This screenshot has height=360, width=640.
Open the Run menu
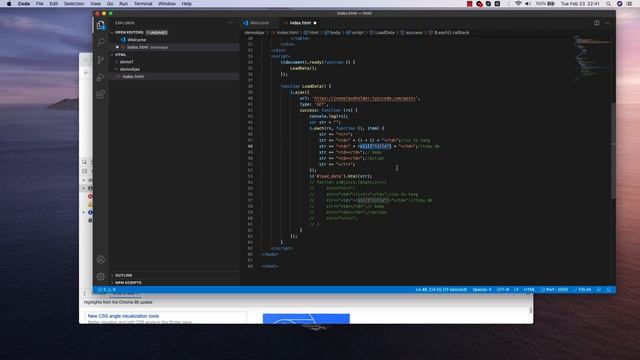pyautogui.click(x=123, y=4)
